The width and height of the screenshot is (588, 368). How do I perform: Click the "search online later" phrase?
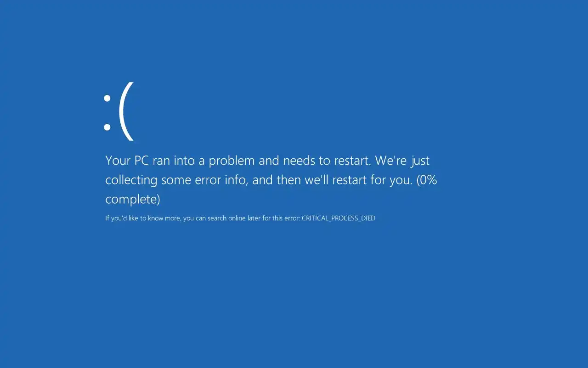234,218
